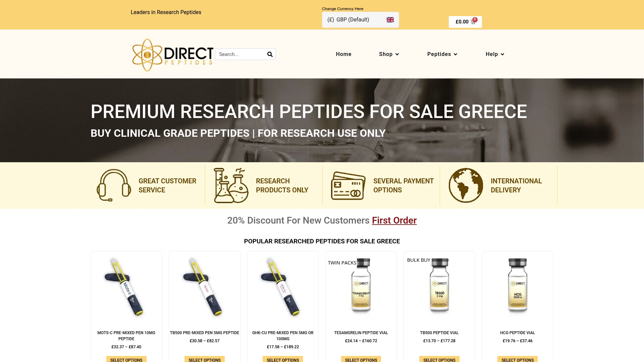Open Tesamorelin Peptide Vial title link

click(x=361, y=333)
